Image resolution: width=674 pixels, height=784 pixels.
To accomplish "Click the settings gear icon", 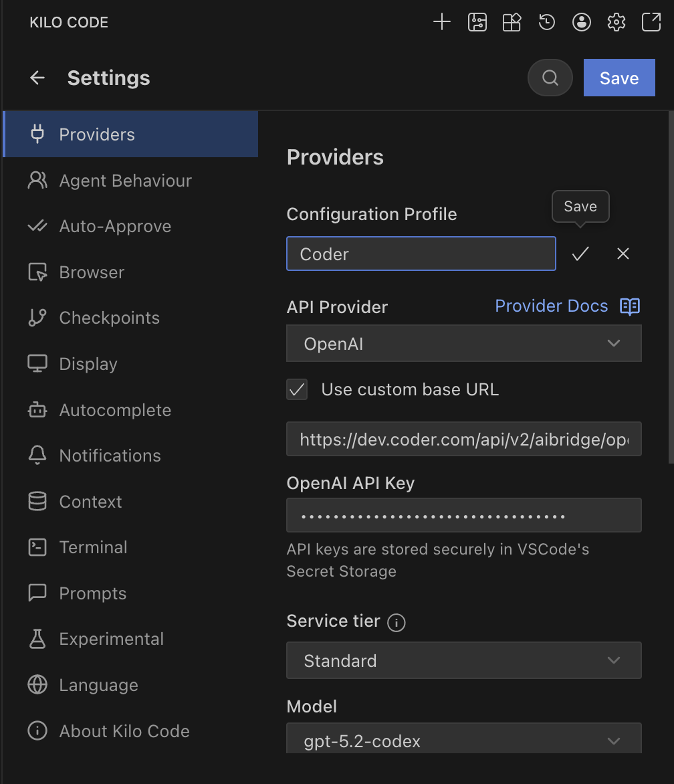I will pos(616,22).
